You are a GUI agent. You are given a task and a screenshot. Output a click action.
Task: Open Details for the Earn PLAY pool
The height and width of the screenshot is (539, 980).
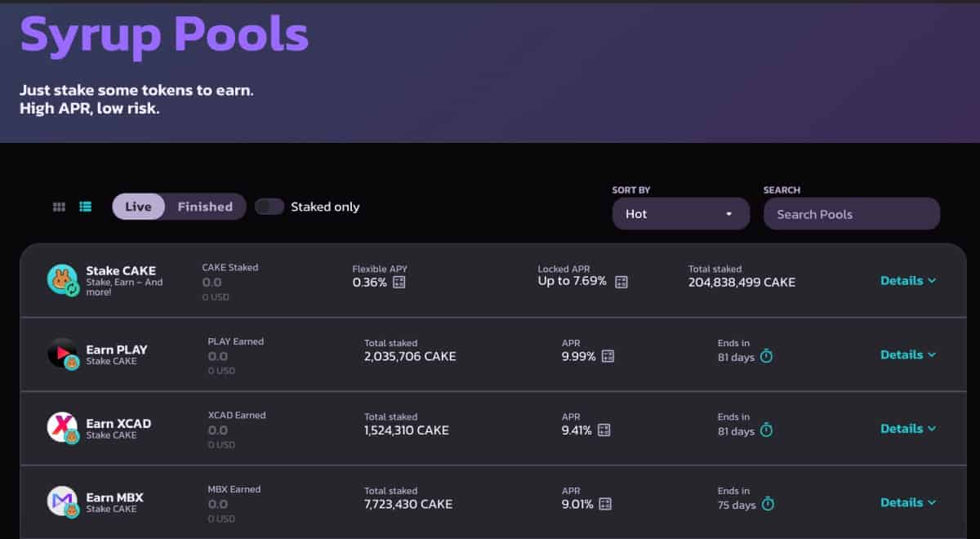coord(908,354)
